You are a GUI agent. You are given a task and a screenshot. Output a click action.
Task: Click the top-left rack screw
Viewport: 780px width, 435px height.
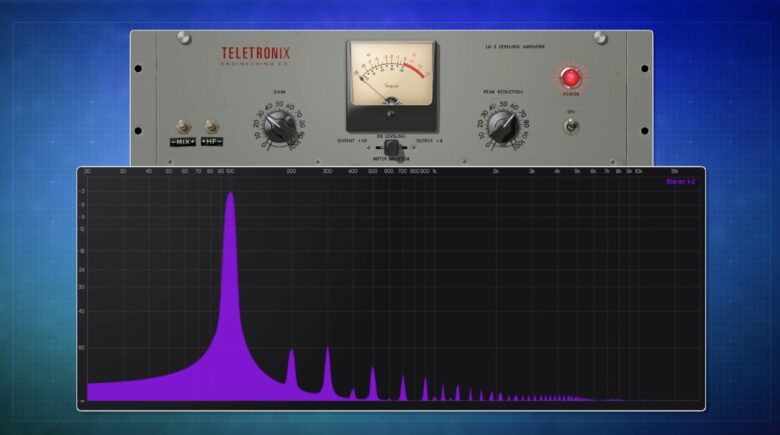tap(183, 38)
